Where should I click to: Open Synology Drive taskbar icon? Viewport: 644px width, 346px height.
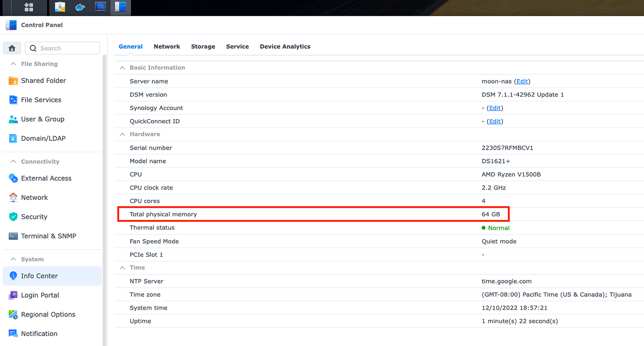tap(60, 7)
